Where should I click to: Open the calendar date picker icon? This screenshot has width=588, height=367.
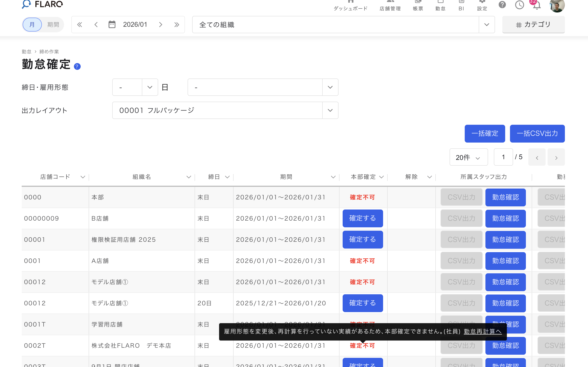112,25
